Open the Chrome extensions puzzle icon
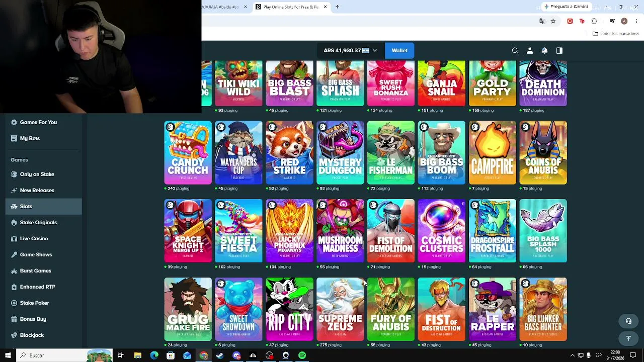 (594, 21)
